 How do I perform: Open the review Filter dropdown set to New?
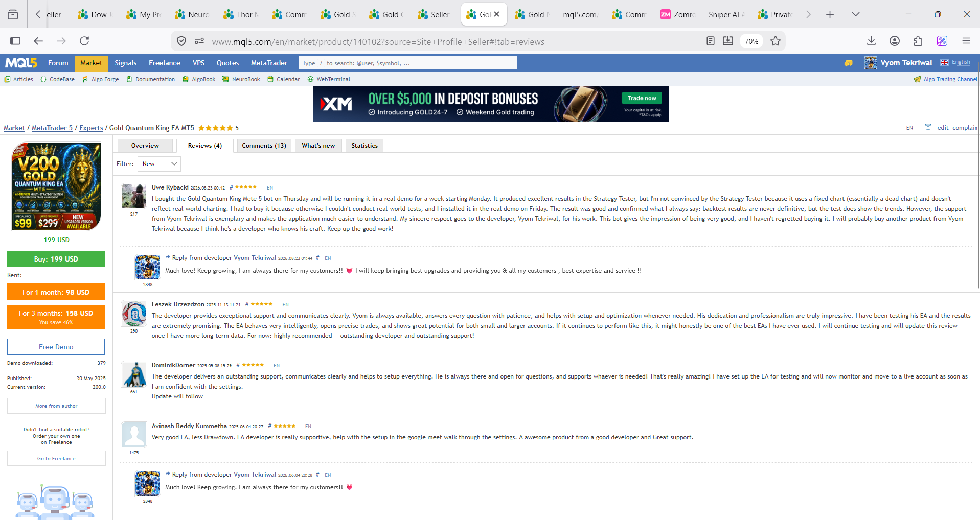[159, 164]
